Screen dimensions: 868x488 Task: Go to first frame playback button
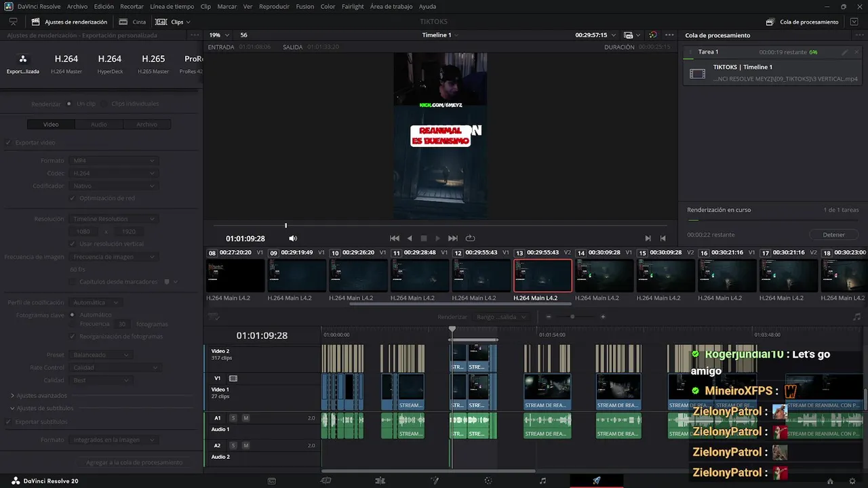coord(395,239)
